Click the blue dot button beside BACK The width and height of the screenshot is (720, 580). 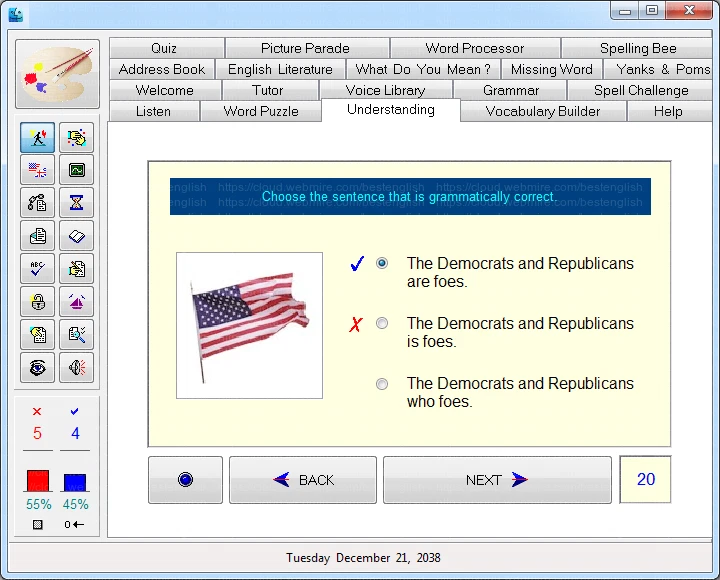(186, 480)
